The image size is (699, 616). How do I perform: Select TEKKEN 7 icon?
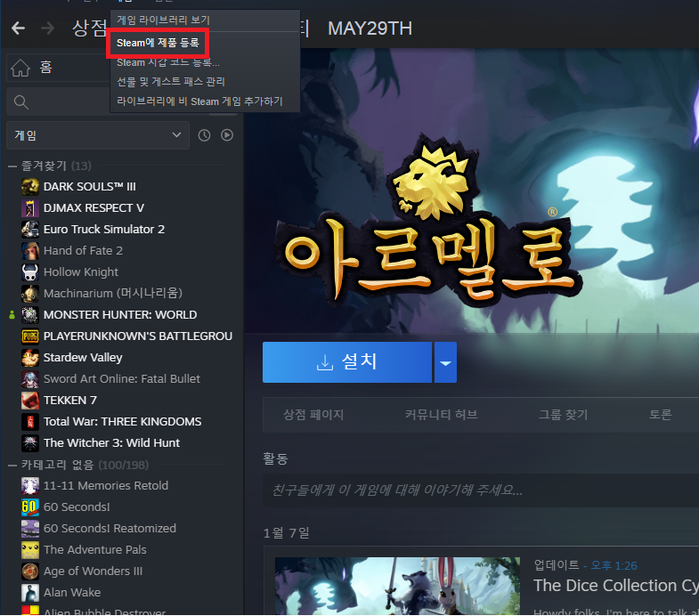click(x=30, y=401)
